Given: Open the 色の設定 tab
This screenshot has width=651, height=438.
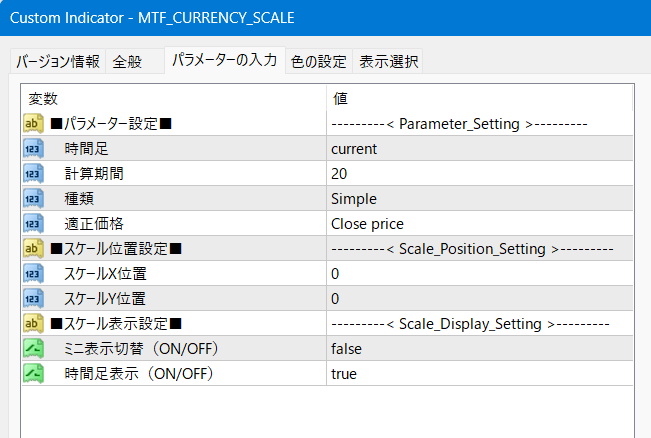Looking at the screenshot, I should (318, 61).
